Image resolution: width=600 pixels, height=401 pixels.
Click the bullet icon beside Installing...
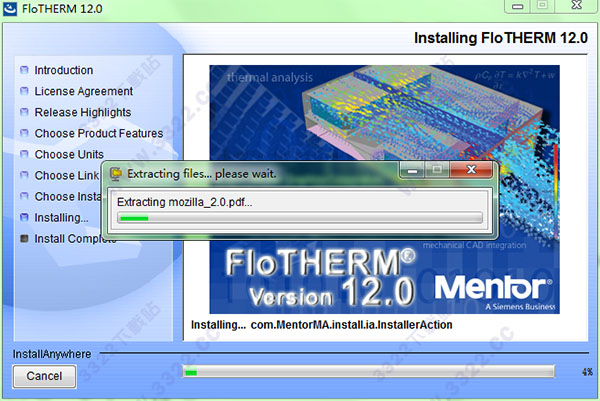(24, 217)
